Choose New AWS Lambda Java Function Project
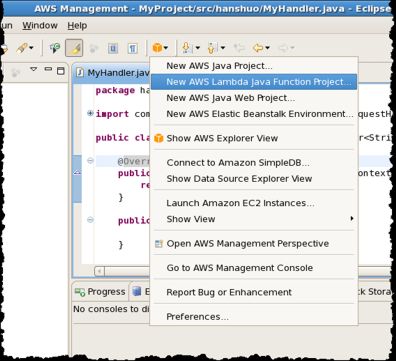 click(254, 82)
